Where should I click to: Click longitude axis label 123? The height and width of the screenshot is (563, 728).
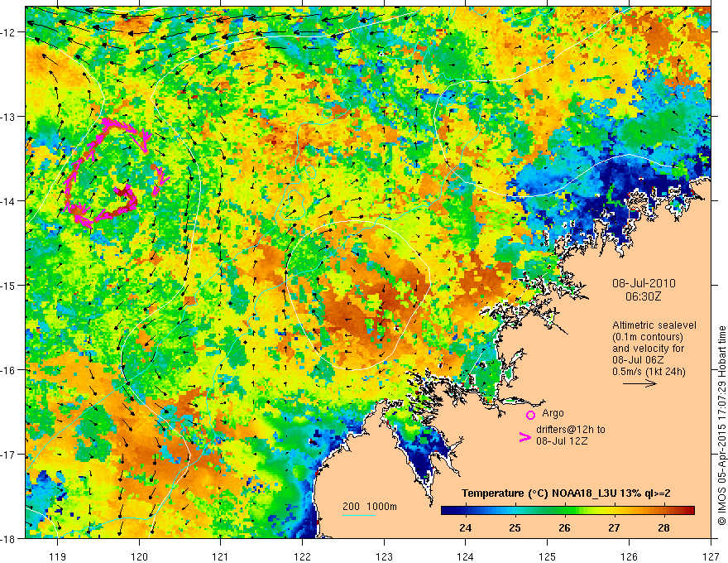[384, 556]
